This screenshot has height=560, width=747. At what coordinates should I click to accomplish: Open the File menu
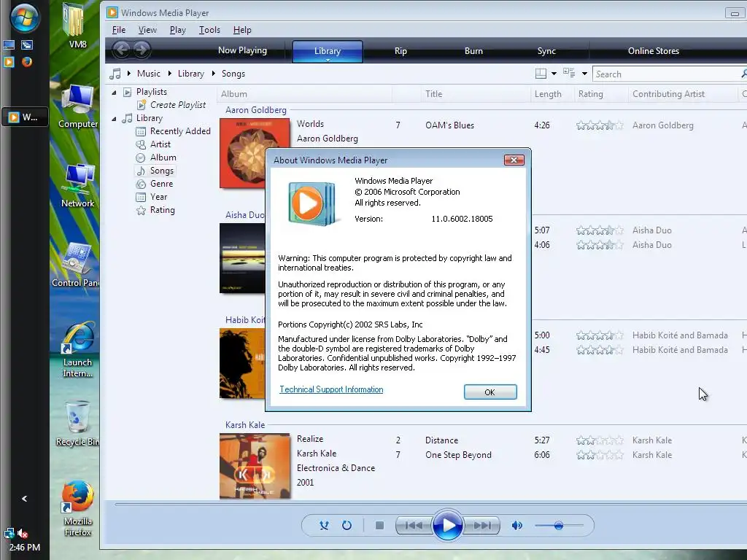[x=119, y=30]
